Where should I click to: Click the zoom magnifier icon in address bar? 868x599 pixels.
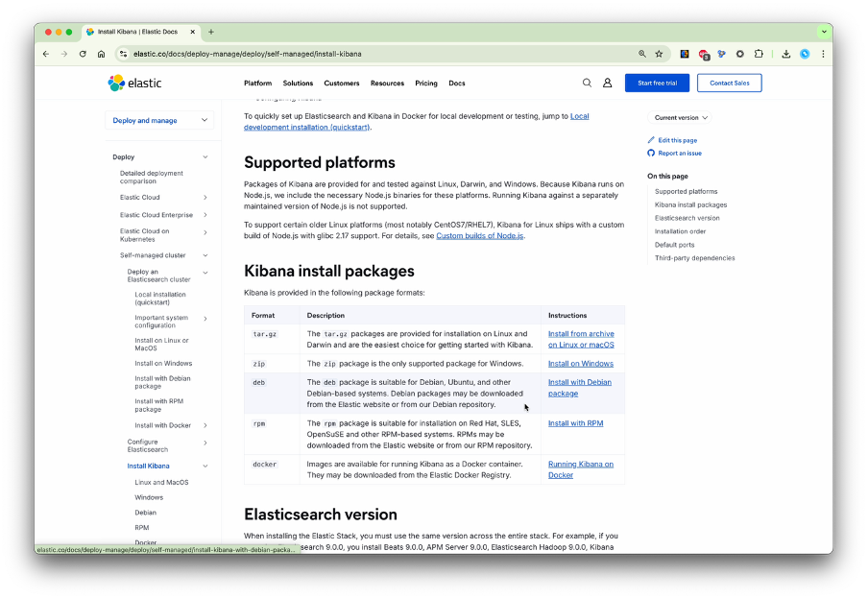[642, 55]
